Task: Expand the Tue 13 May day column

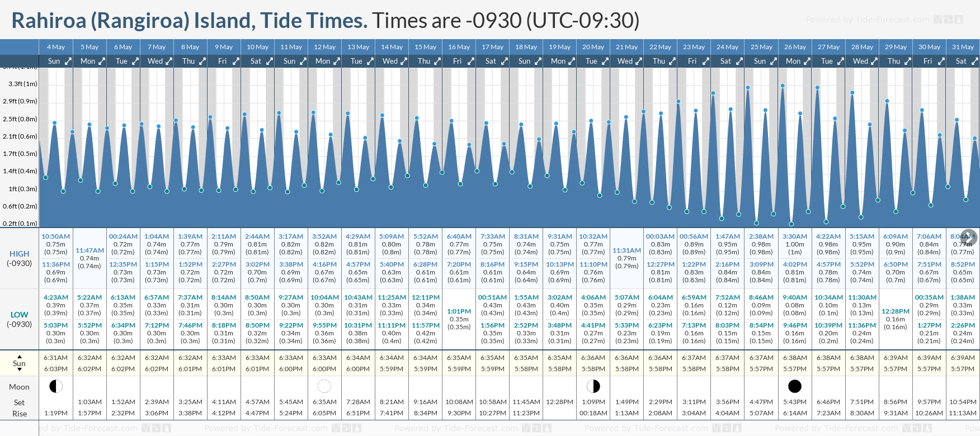Action: pos(370,61)
